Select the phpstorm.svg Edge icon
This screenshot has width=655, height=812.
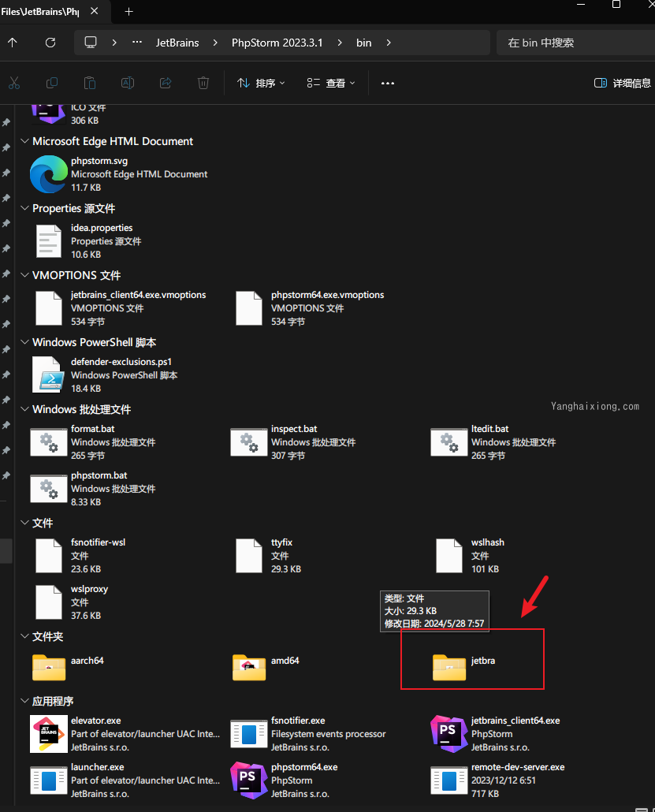49,174
